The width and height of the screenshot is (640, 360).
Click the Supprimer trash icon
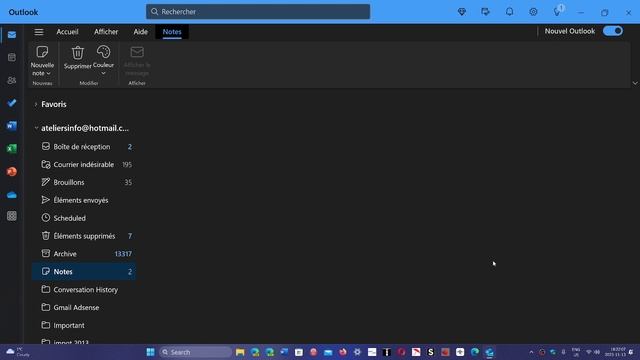coord(78,52)
